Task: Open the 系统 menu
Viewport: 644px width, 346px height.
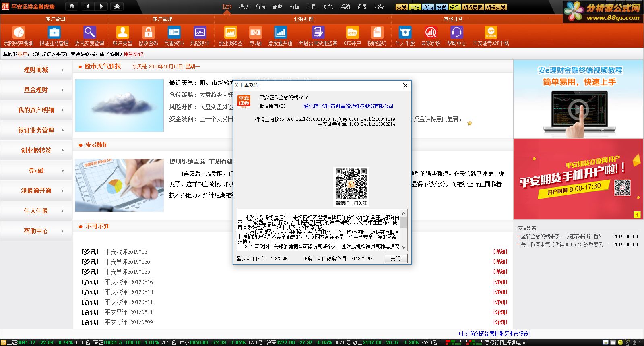Action: point(345,7)
